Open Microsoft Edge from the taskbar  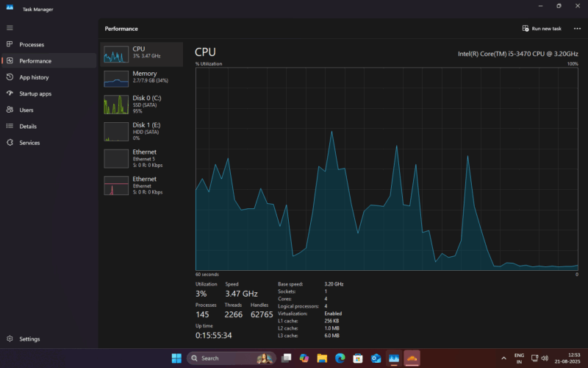tap(340, 358)
